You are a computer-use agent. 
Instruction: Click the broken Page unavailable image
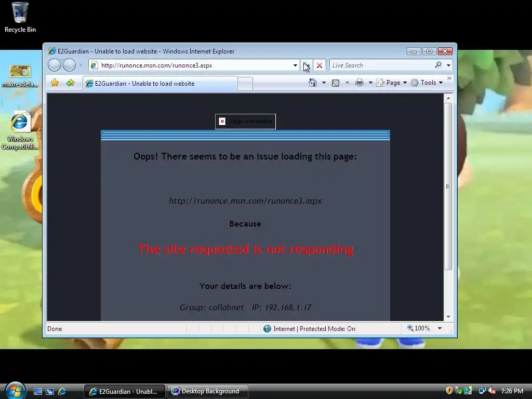(x=245, y=122)
